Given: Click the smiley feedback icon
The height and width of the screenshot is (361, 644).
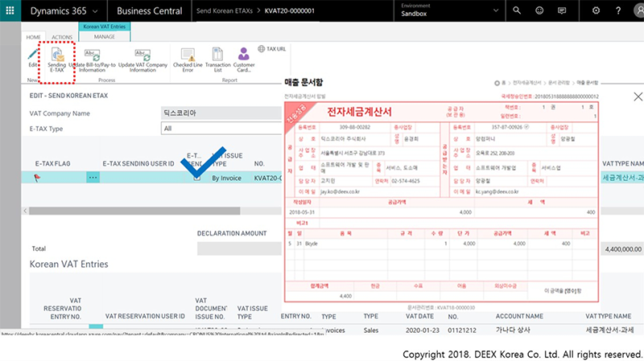Looking at the screenshot, I should (539, 10).
